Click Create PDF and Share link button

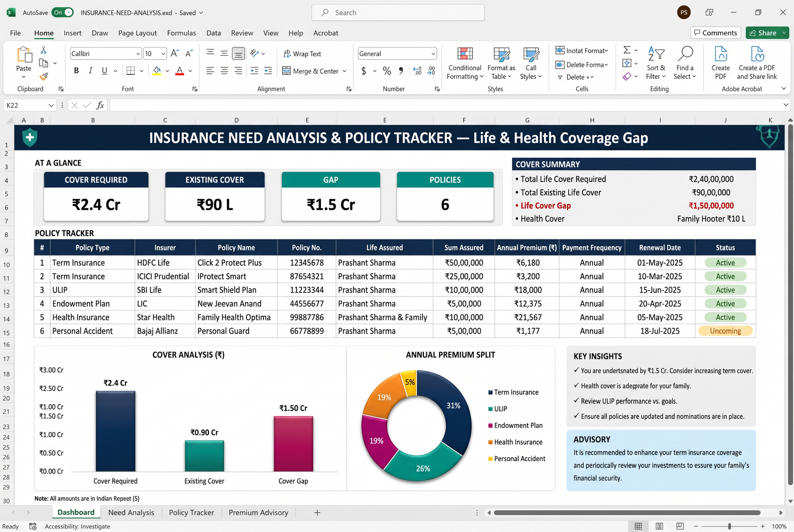[757, 62]
